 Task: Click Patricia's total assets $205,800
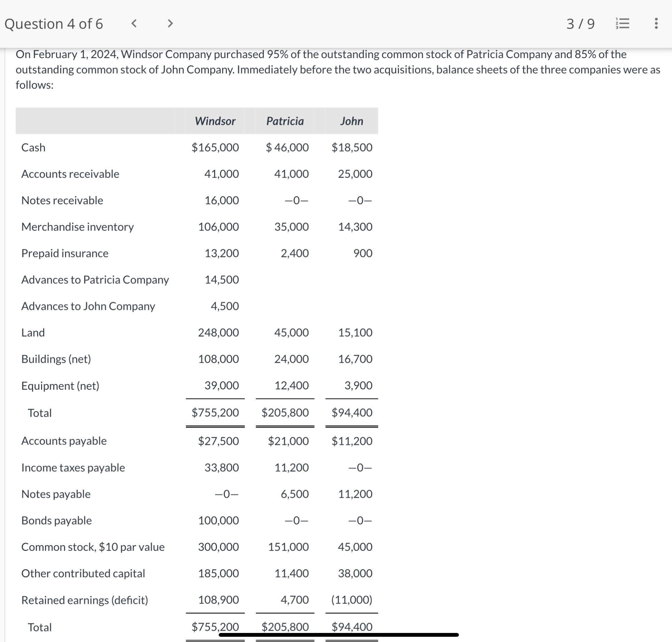coord(285,413)
